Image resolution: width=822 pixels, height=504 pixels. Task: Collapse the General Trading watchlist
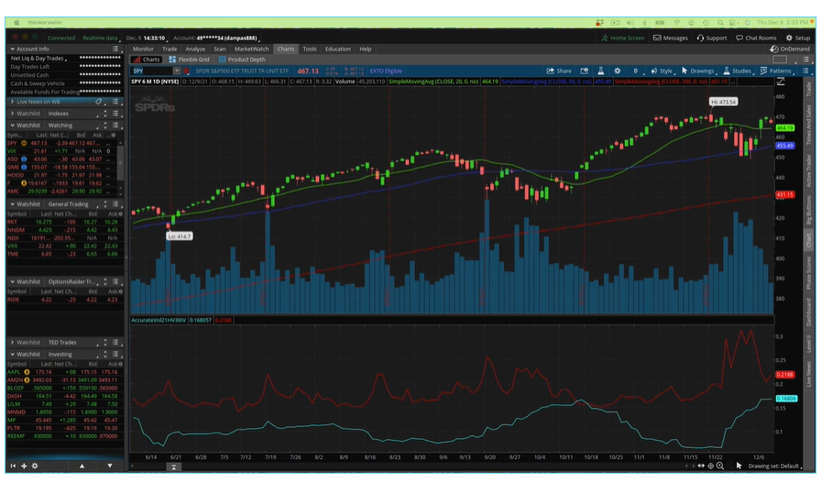(12, 204)
